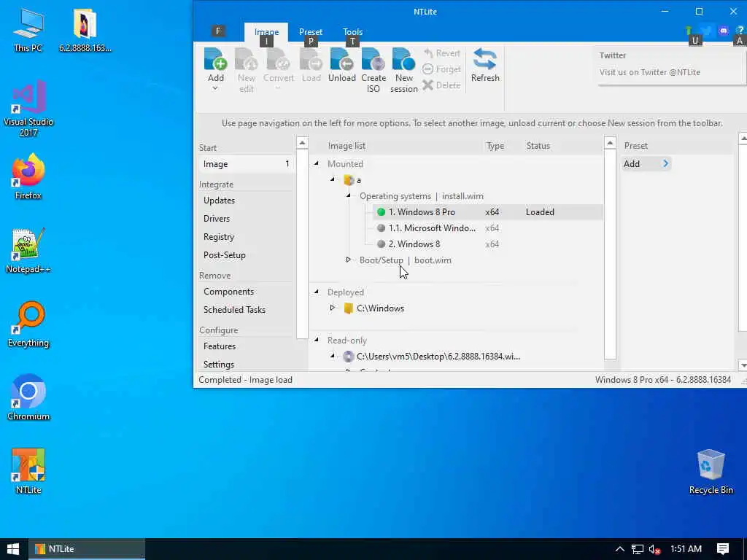Switch to the Preset ribbon tab
The width and height of the screenshot is (747, 560).
[x=311, y=32]
